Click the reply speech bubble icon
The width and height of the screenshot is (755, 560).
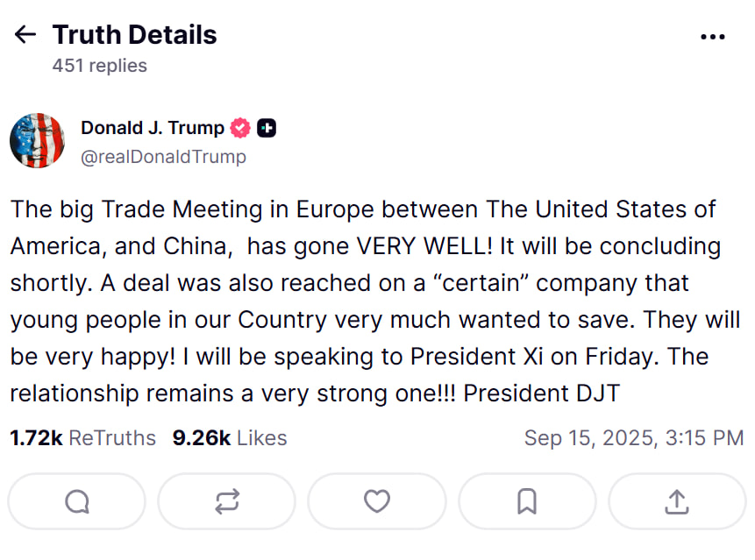point(76,501)
